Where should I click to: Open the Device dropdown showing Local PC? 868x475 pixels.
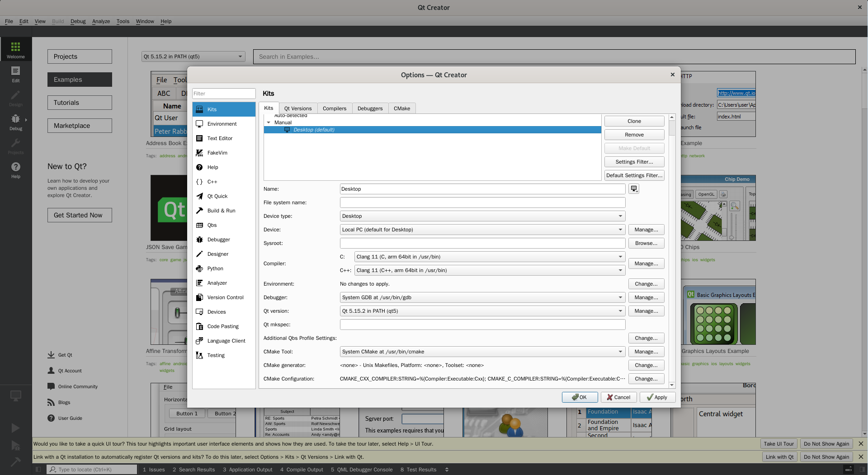(x=482, y=230)
